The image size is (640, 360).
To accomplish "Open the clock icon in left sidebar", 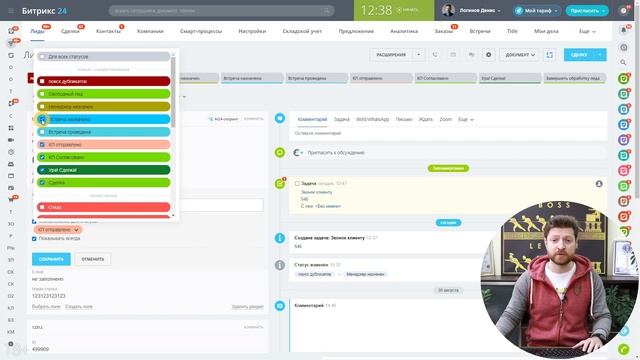I will pos(11,152).
